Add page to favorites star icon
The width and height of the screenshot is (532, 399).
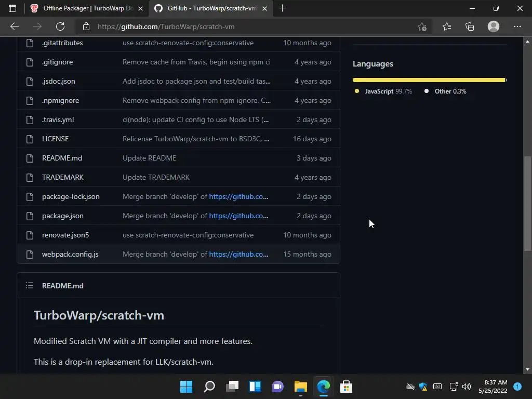coord(422,26)
